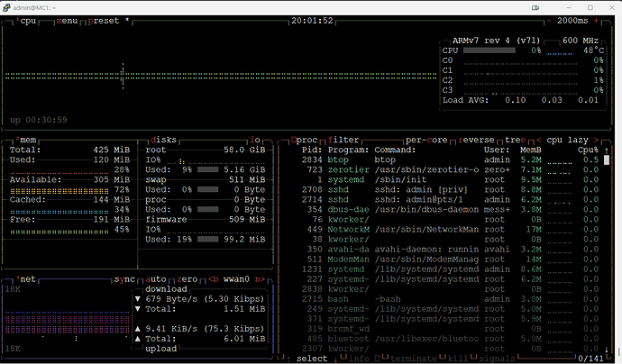Open the process filter field
The height and width of the screenshot is (364, 622).
343,140
